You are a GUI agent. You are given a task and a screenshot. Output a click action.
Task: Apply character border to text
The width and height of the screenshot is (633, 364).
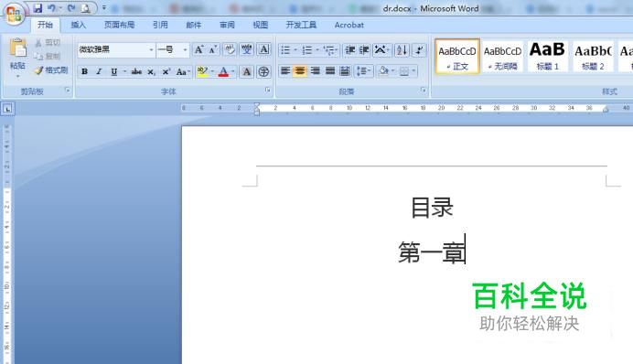[x=264, y=49]
